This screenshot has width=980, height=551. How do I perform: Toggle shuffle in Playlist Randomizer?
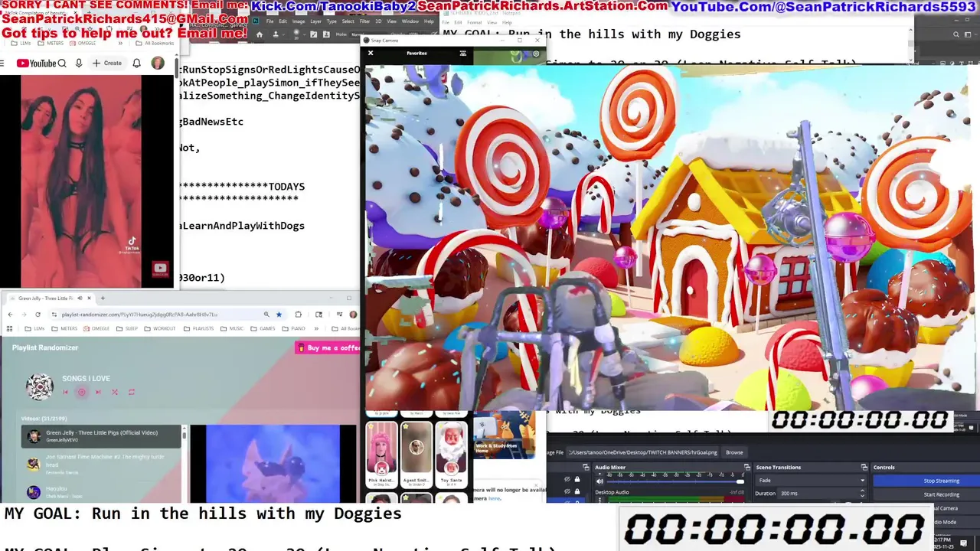pyautogui.click(x=115, y=392)
